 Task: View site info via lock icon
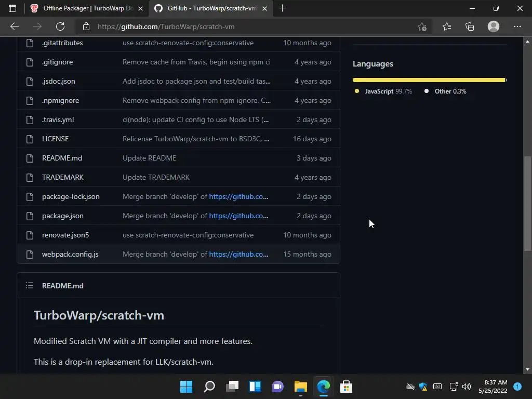(x=86, y=26)
